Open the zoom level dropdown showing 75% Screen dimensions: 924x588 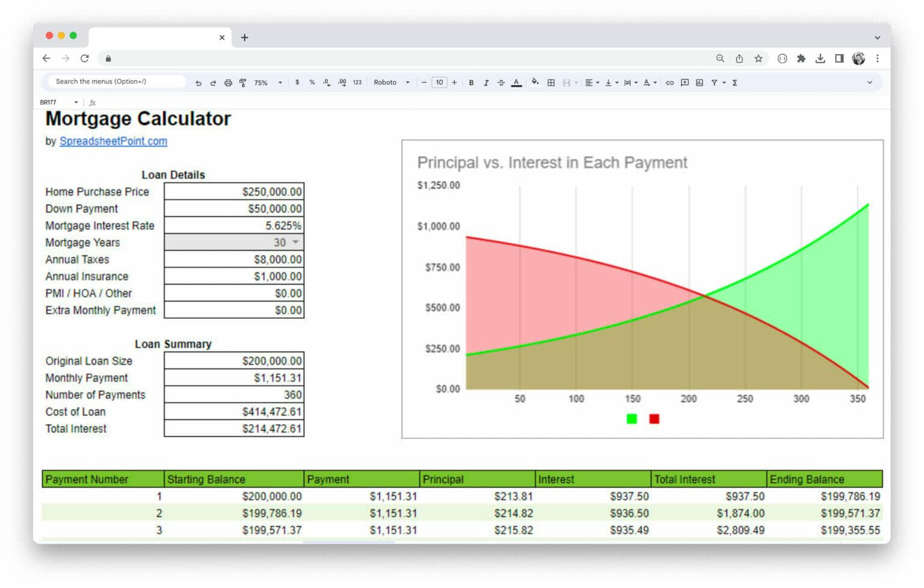(x=265, y=82)
